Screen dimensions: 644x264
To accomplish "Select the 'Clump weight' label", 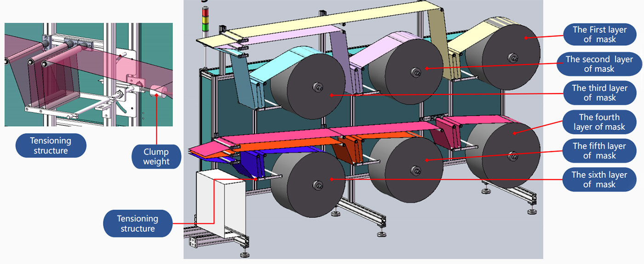I will click(x=156, y=157).
